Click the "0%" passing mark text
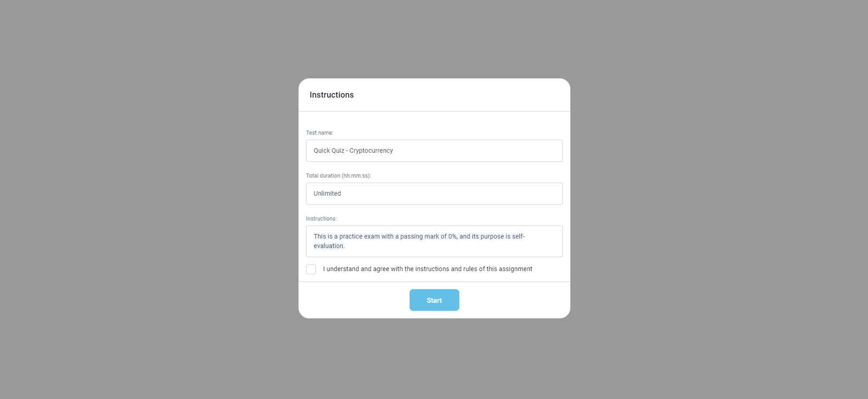The width and height of the screenshot is (868, 399). 452,236
